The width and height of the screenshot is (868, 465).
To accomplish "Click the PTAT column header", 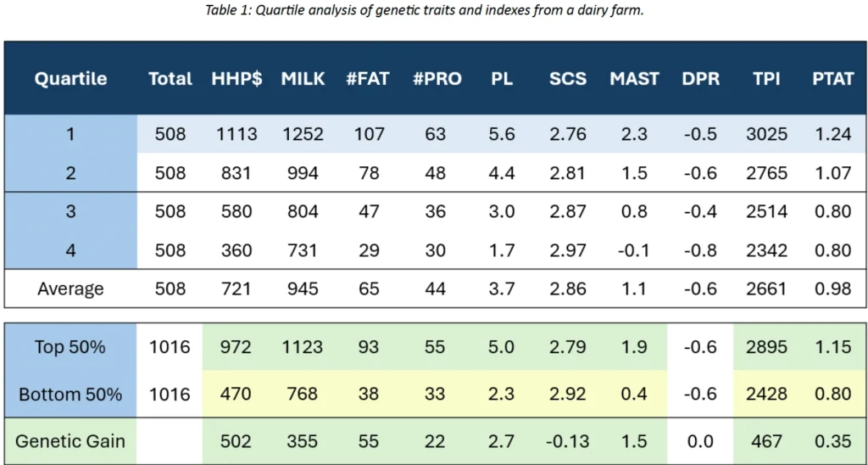I will pos(832,79).
